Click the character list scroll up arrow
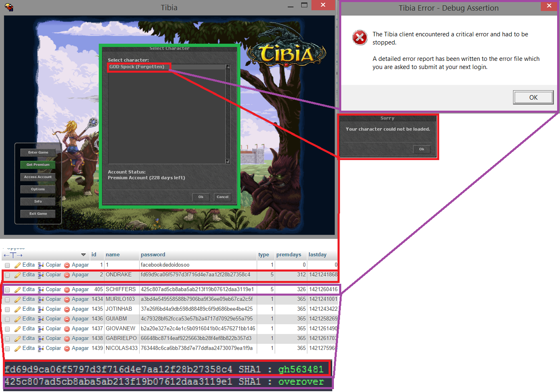560x392 pixels. pyautogui.click(x=228, y=67)
